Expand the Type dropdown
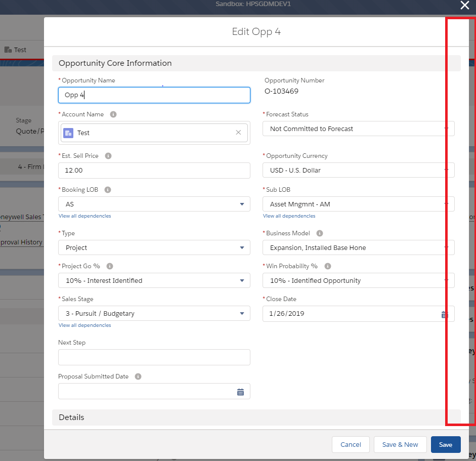This screenshot has height=461, width=476. click(154, 247)
